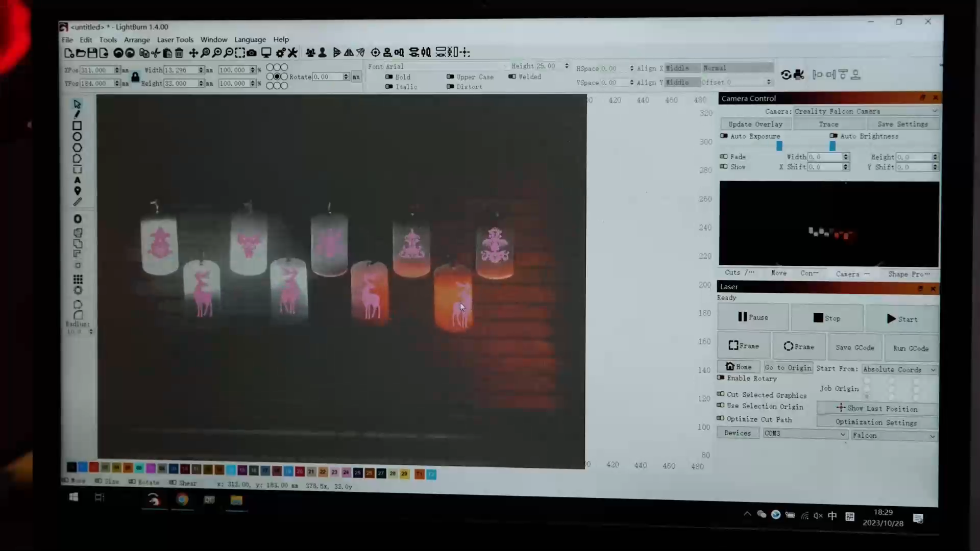The width and height of the screenshot is (980, 551).
Task: Open grid array tool
Action: pos(78,279)
